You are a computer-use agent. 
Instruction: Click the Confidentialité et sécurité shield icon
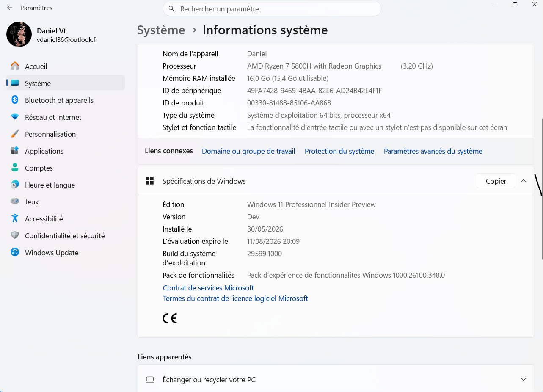(x=15, y=235)
